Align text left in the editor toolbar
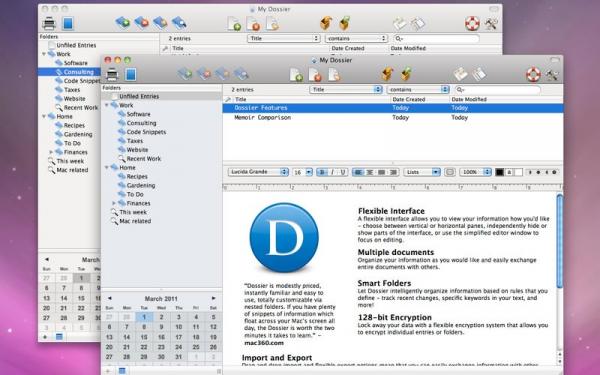600x375 pixels. 358,172
